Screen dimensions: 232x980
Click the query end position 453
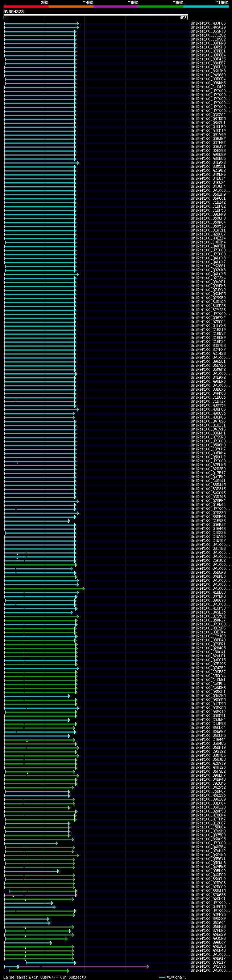[183, 18]
